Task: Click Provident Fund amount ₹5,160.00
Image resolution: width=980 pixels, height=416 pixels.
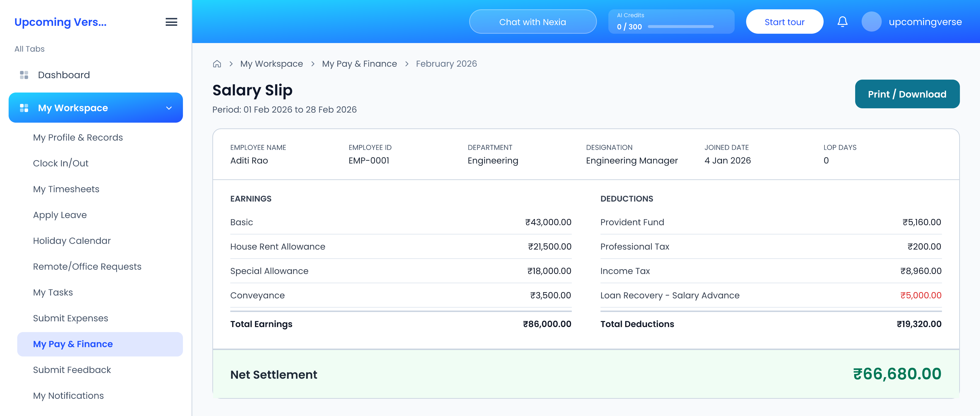Action: (921, 222)
